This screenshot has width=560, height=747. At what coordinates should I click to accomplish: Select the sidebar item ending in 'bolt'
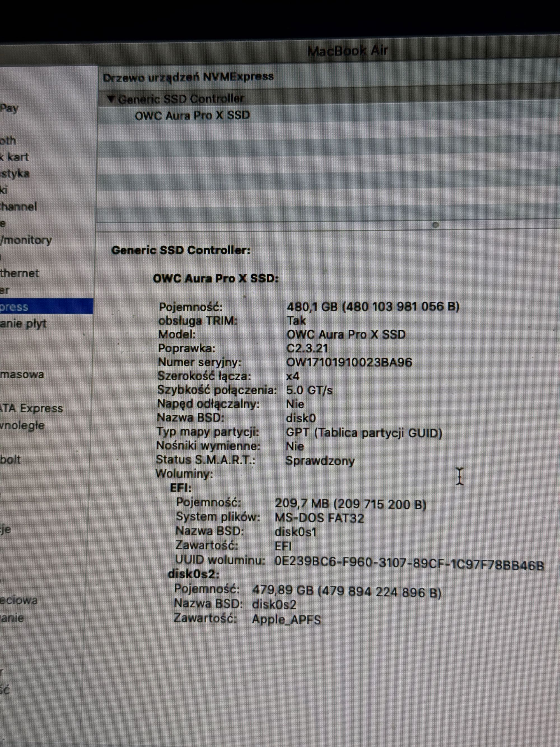point(10,459)
